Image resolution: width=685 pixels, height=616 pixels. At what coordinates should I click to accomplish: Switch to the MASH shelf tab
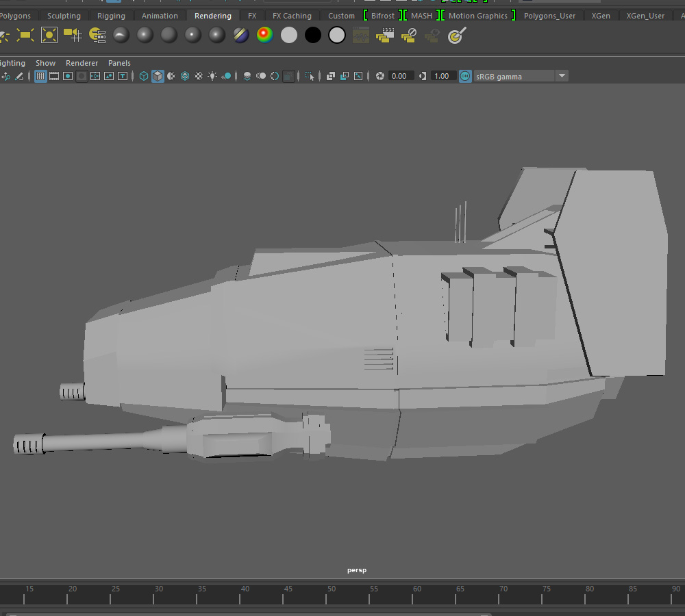tap(421, 16)
